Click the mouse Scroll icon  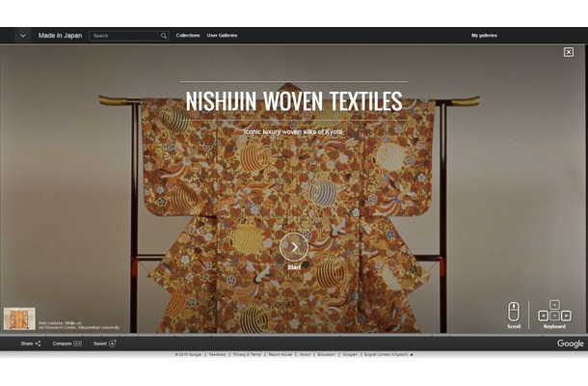pyautogui.click(x=514, y=311)
